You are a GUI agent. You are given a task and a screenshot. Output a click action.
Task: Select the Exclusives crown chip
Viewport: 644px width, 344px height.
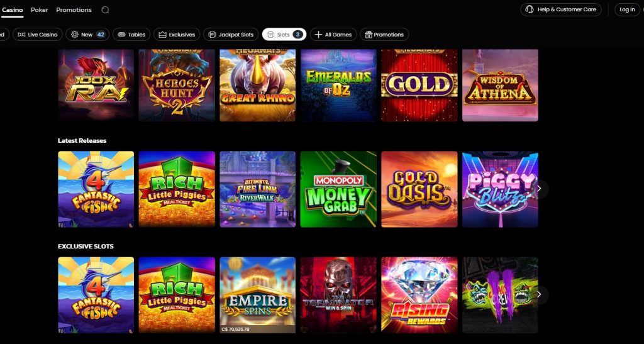pos(177,35)
